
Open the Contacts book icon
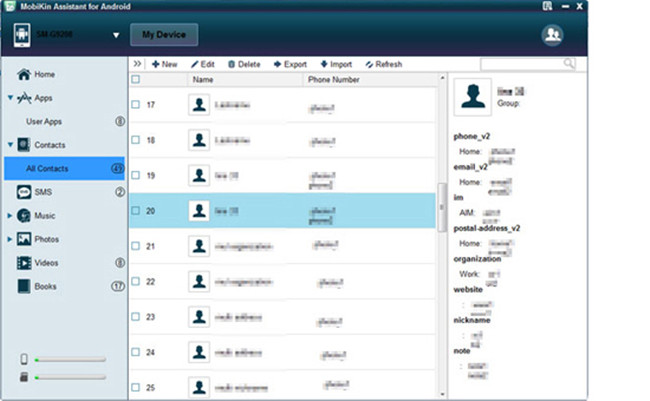24,145
